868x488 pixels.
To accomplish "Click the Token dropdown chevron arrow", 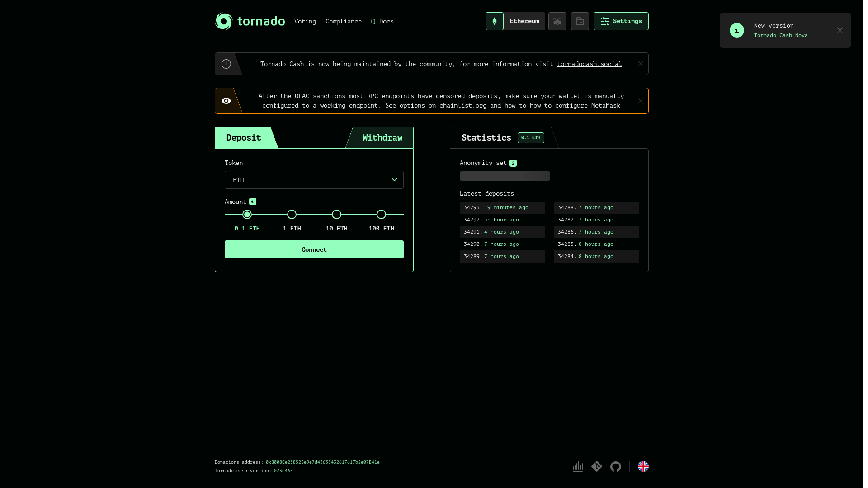I will (394, 180).
